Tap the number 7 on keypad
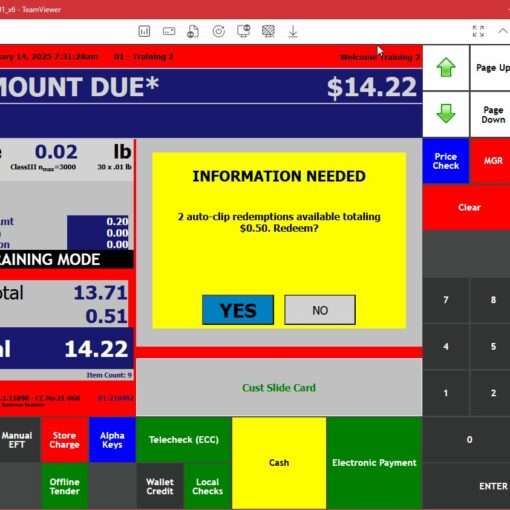 tap(446, 300)
